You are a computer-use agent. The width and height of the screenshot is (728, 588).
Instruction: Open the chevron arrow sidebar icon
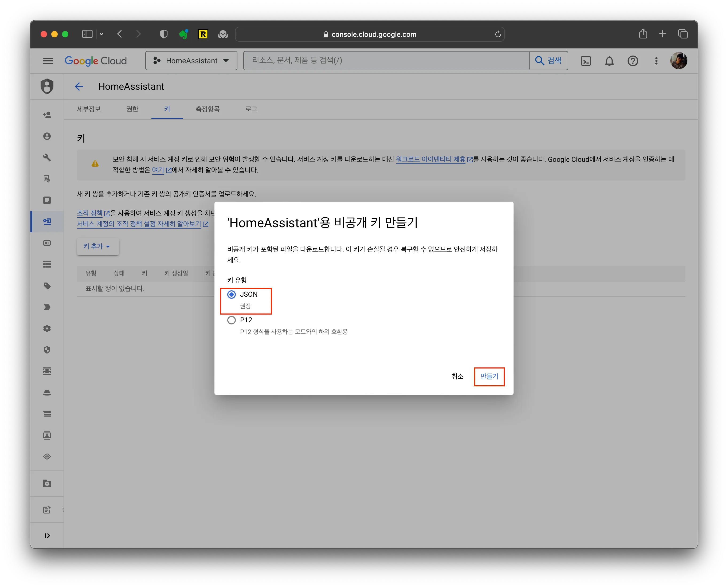(47, 307)
